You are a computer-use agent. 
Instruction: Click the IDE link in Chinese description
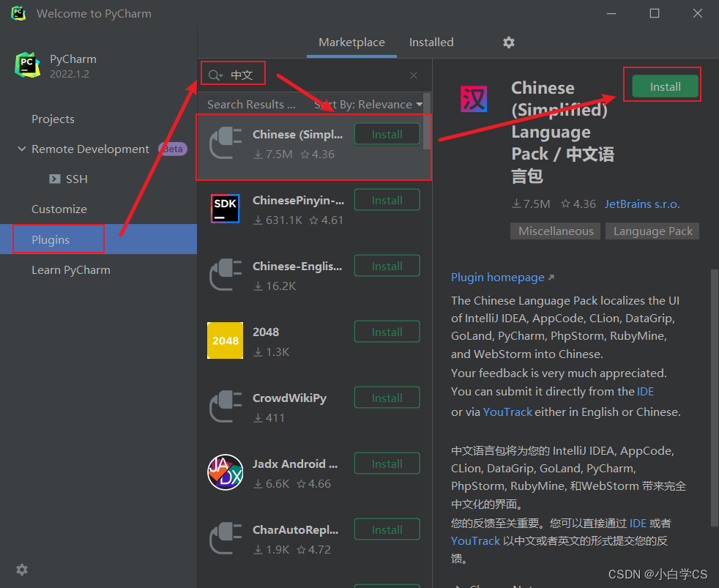tap(638, 524)
